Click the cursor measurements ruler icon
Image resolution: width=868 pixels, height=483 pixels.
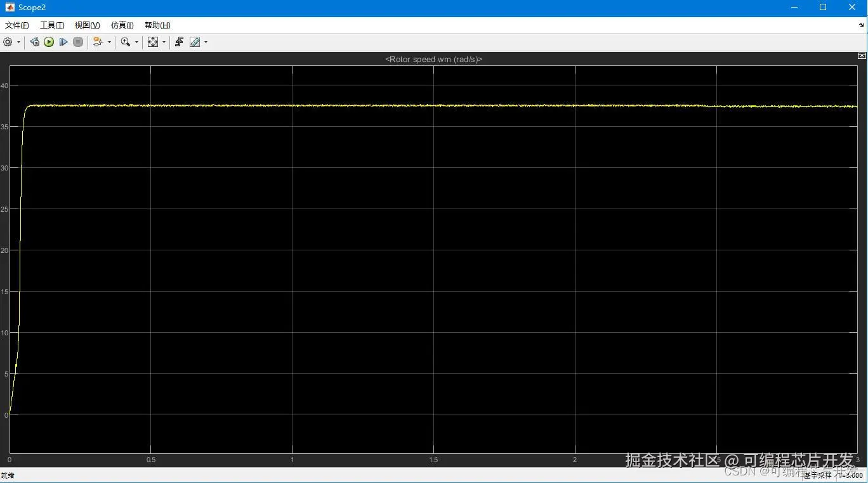point(195,42)
